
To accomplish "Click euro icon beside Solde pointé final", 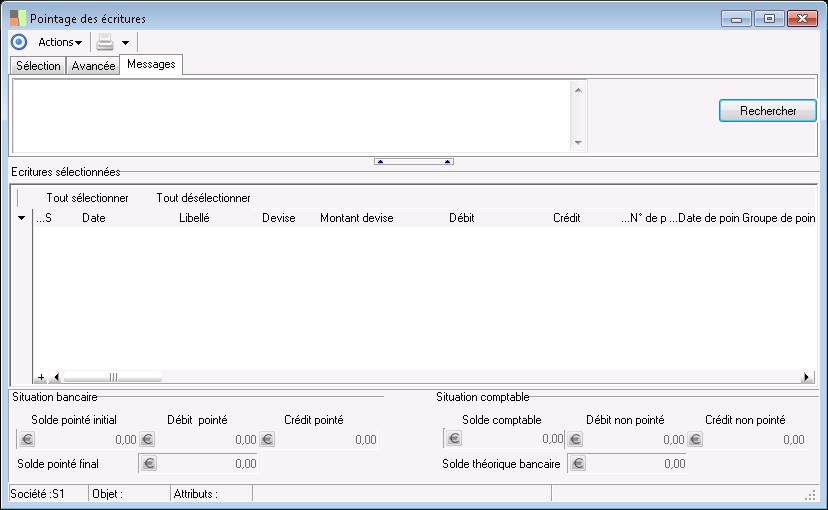I will tap(149, 463).
